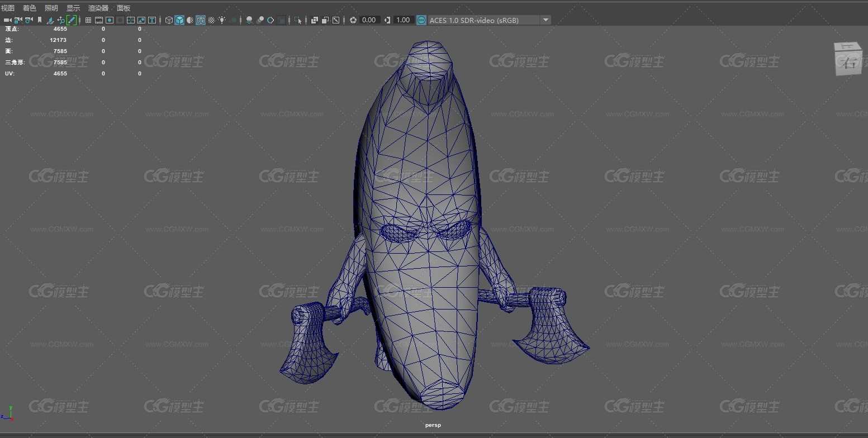868x438 pixels.
Task: Toggle the Resolution Gate icon
Action: point(110,20)
